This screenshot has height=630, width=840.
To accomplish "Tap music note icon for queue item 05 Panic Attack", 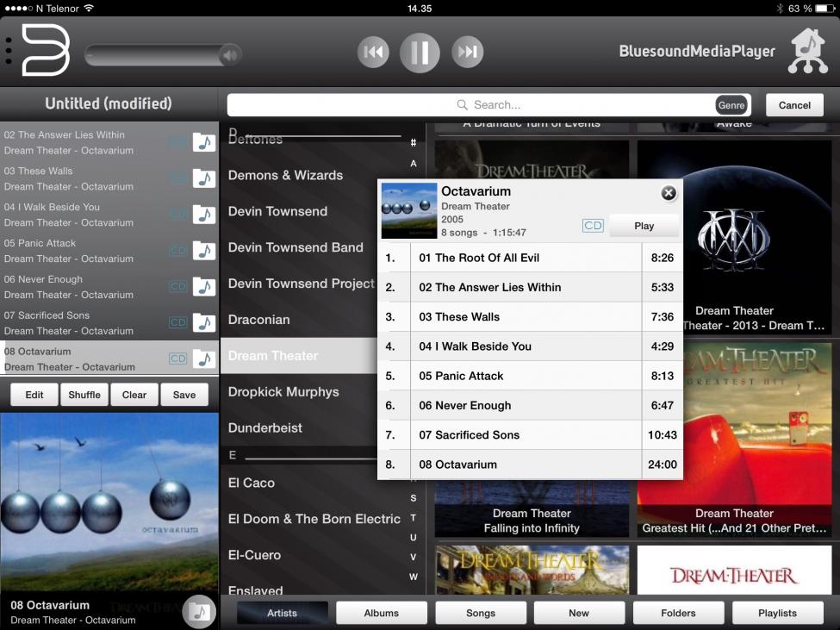I will [204, 250].
